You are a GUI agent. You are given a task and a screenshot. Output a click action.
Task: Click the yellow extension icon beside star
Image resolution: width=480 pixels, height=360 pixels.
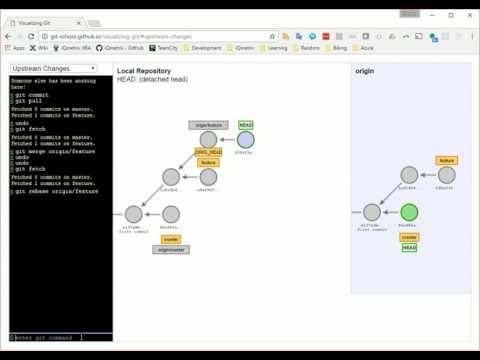pos(286,36)
